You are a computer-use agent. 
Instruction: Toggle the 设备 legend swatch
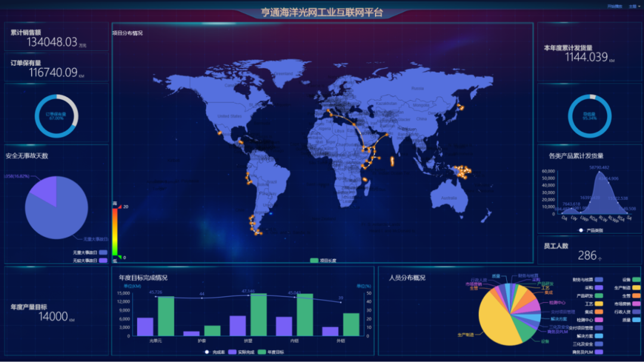636,280
